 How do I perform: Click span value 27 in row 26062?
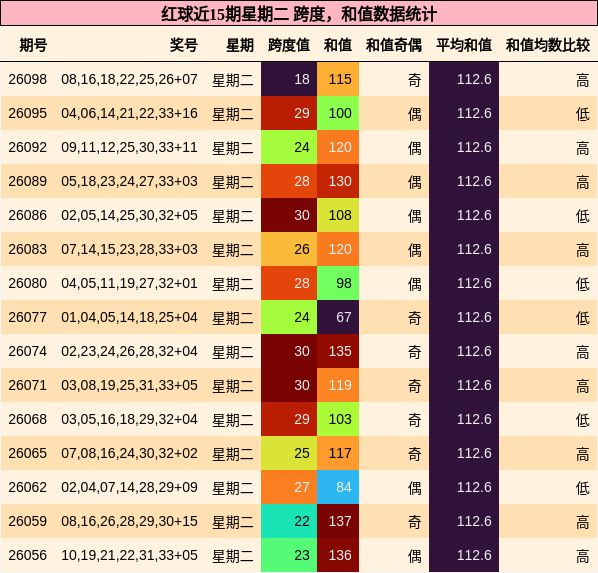click(289, 486)
